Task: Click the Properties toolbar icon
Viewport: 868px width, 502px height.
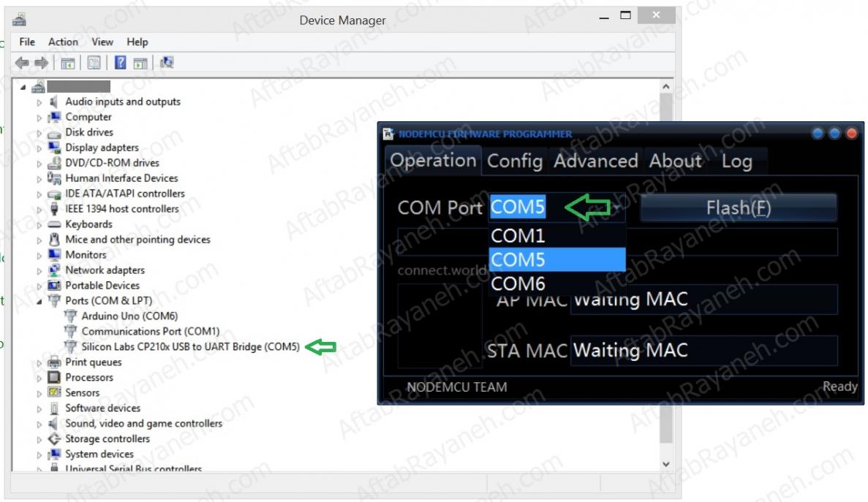Action: click(x=94, y=63)
